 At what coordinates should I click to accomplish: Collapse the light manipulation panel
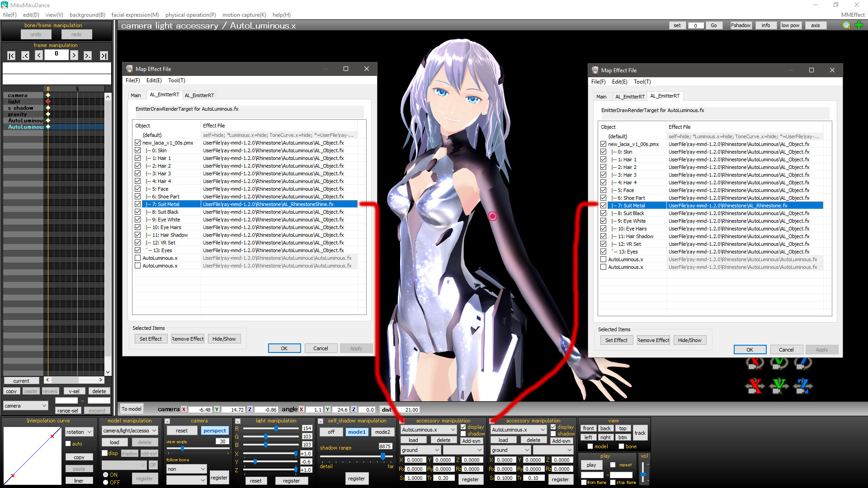(237, 421)
